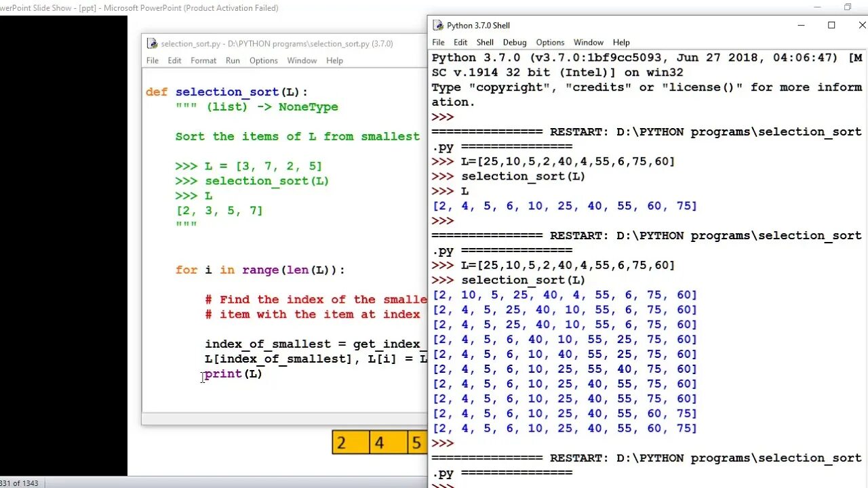Open Run menu in selection_sort.py editor
The image size is (868, 488).
[x=233, y=60]
